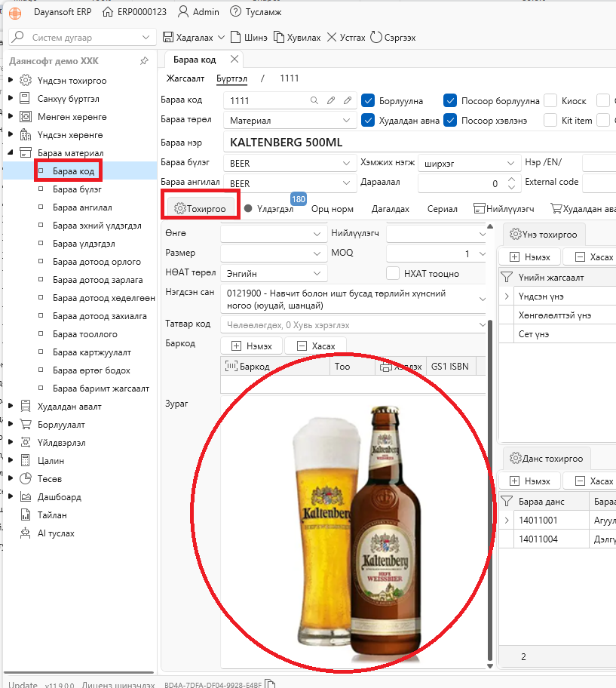The image size is (616, 688).
Task: Click the second pencil icon in Бараа код field
Action: [348, 100]
